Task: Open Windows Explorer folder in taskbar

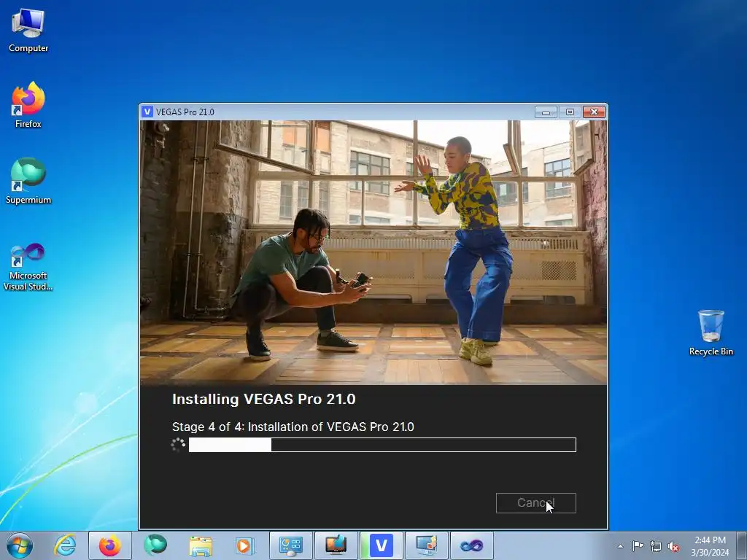Action: (x=201, y=545)
